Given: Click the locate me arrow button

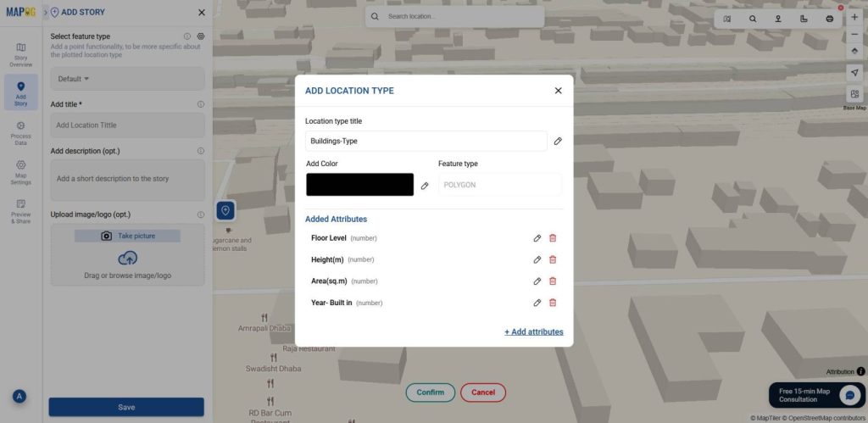Looking at the screenshot, I should tap(854, 73).
